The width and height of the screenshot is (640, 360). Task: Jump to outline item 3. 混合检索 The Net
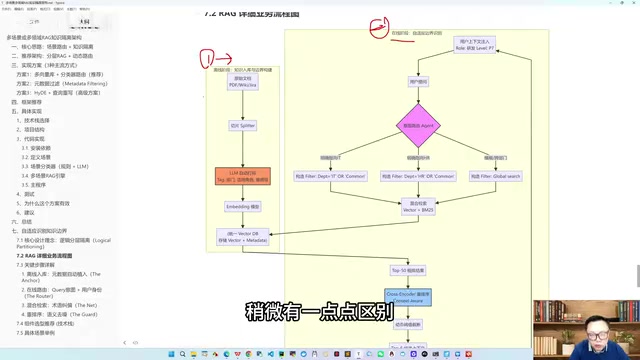(59, 305)
